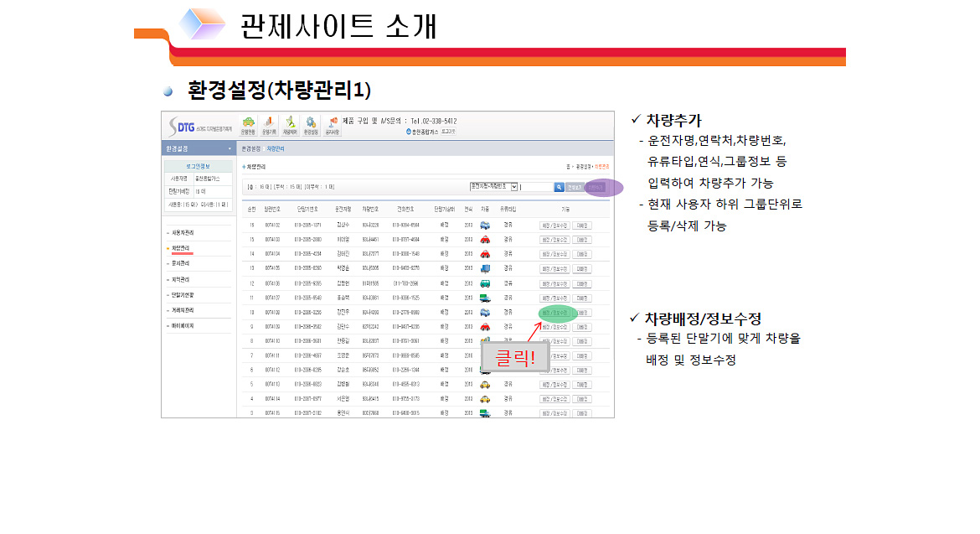Open 마이페이지 in the left menu
980x534 pixels.
click(183, 324)
